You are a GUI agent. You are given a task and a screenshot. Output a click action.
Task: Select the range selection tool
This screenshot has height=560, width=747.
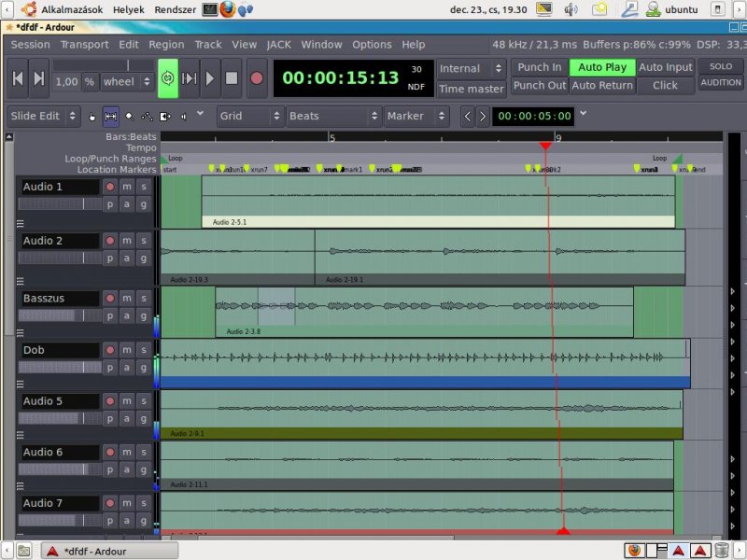(x=110, y=116)
